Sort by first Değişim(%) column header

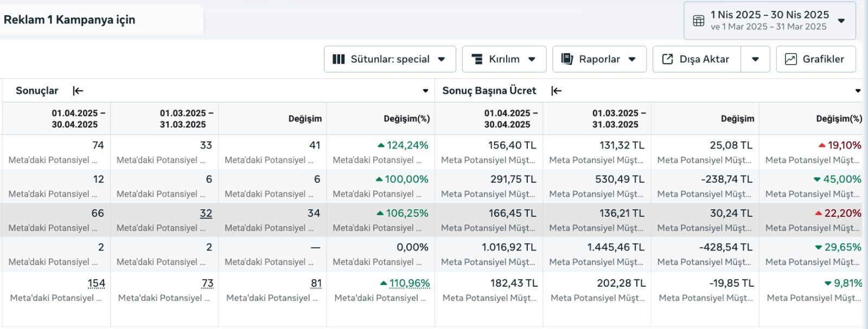click(x=406, y=119)
